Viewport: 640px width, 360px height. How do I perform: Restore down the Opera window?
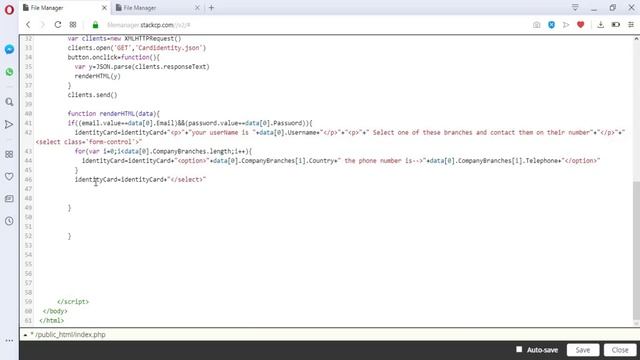pyautogui.click(x=612, y=8)
